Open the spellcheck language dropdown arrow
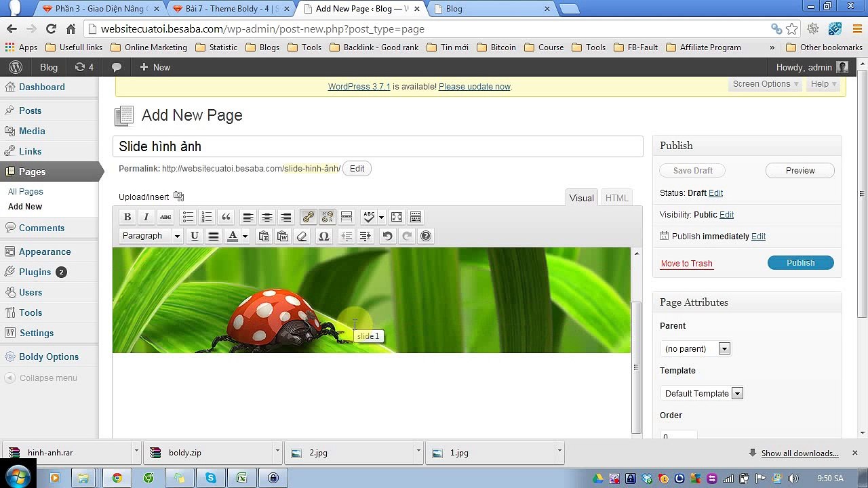This screenshot has width=868, height=488. (381, 217)
